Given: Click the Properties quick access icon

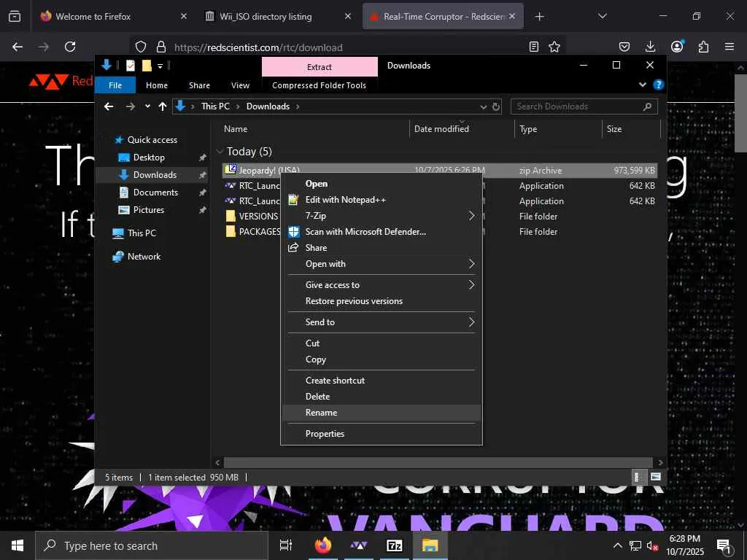Looking at the screenshot, I should click(x=131, y=65).
